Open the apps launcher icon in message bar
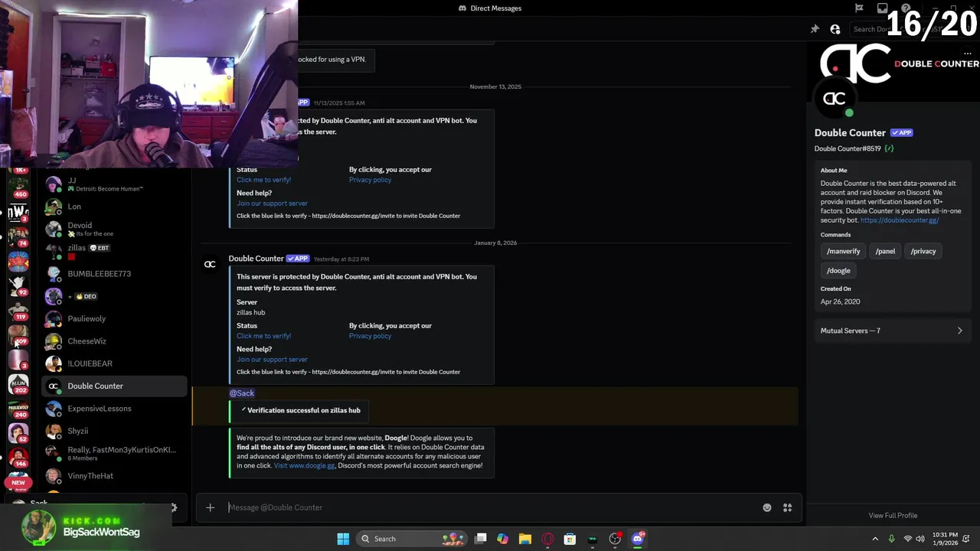Image resolution: width=980 pixels, height=551 pixels. (x=787, y=507)
